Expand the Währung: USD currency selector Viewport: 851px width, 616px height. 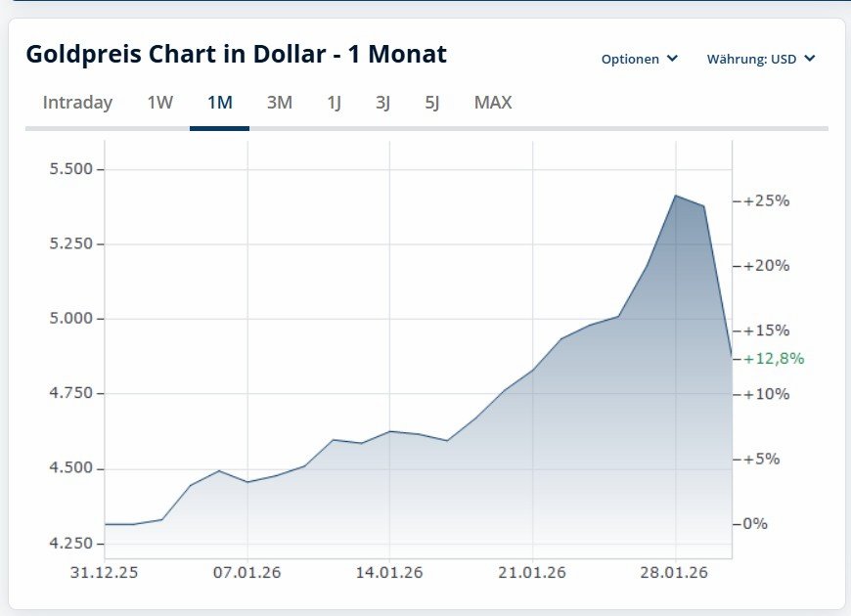(x=760, y=59)
